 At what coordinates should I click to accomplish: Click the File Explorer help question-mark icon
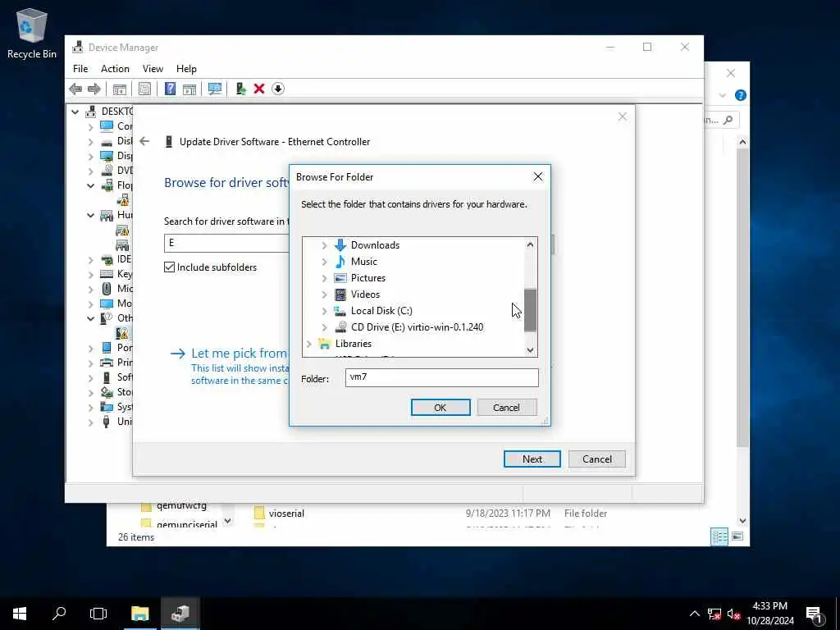coord(741,95)
